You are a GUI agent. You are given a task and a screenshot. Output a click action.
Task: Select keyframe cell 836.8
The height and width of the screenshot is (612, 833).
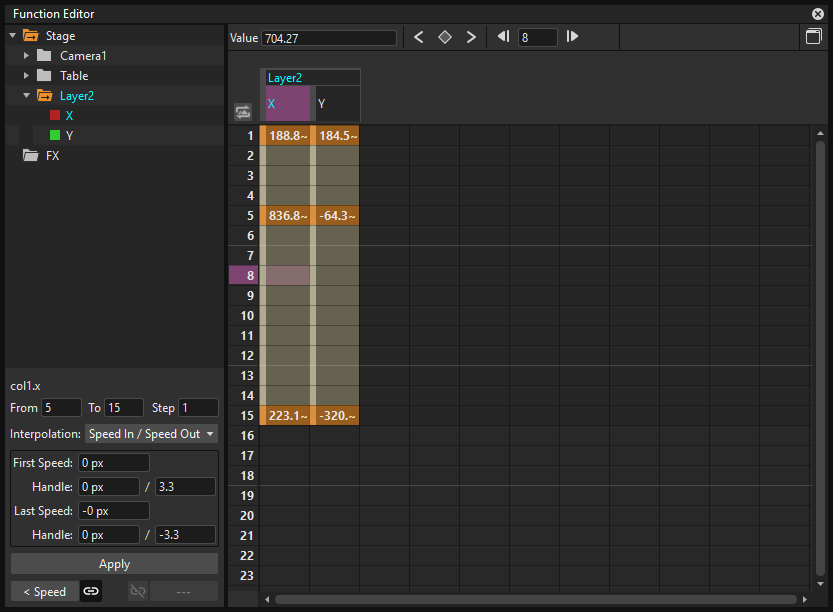pos(285,216)
